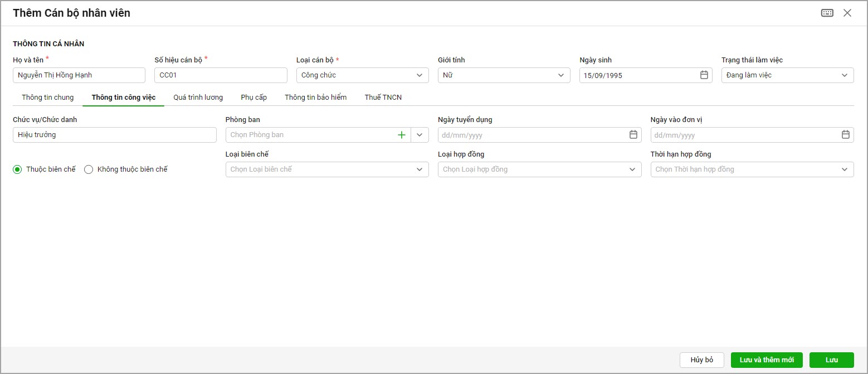The width and height of the screenshot is (868, 374).
Task: Select the Thuộc biên chế radio option
Action: coord(17,169)
